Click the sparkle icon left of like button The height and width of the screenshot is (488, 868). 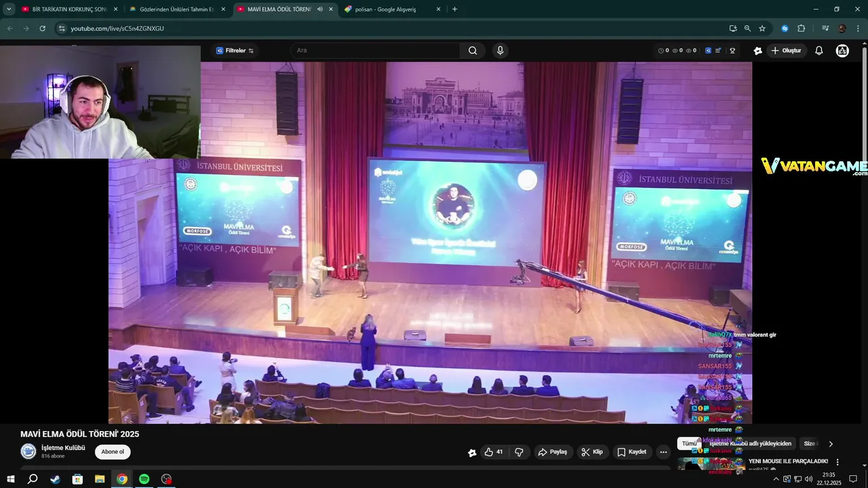point(472,453)
